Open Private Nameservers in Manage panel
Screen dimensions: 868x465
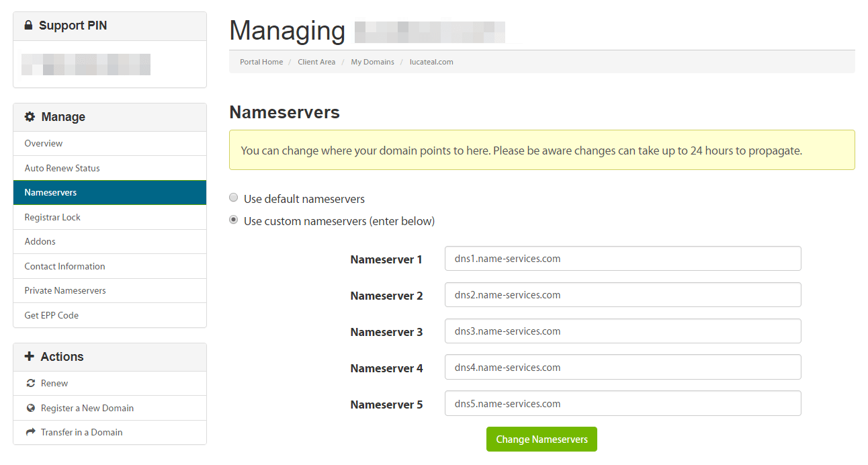point(65,291)
